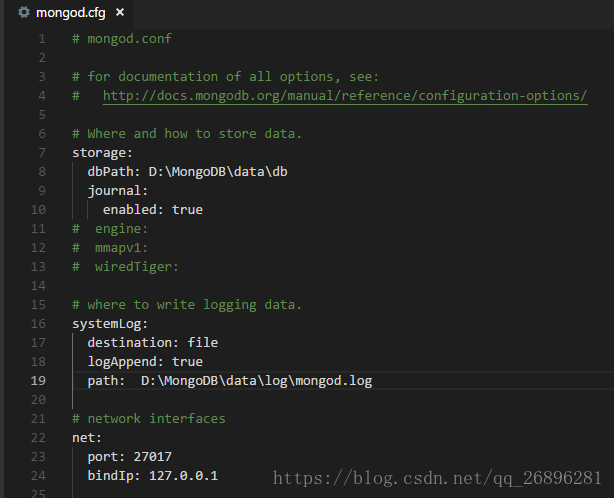Viewport: 614px width, 498px height.
Task: Click line number 22 in the gutter
Action: point(38,438)
